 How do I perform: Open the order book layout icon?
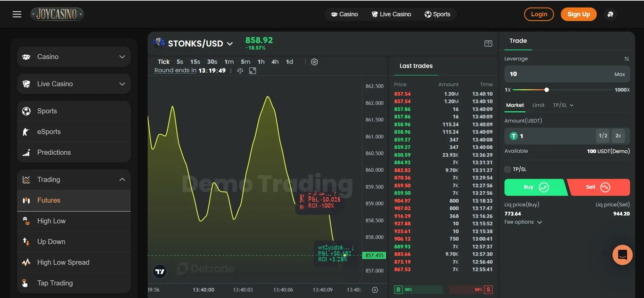click(x=488, y=43)
